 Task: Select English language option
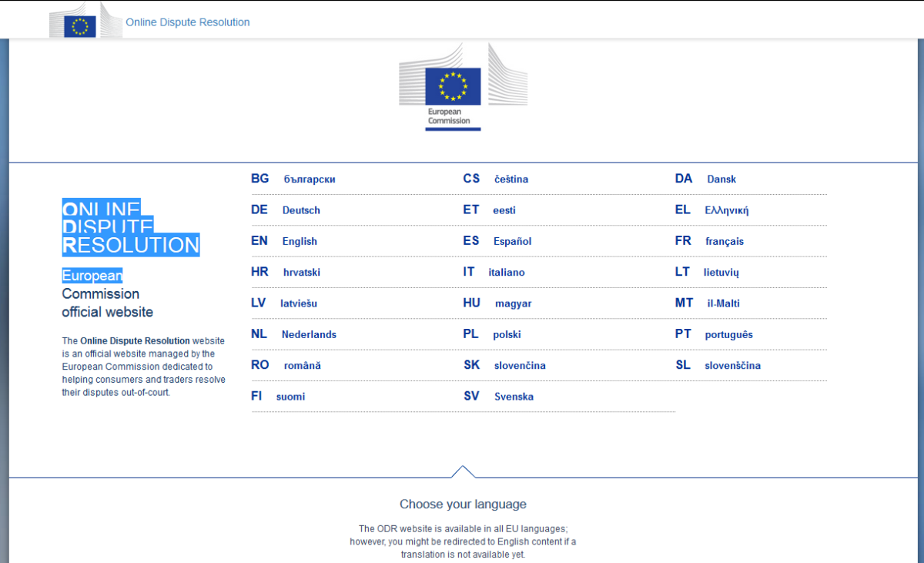(x=299, y=241)
